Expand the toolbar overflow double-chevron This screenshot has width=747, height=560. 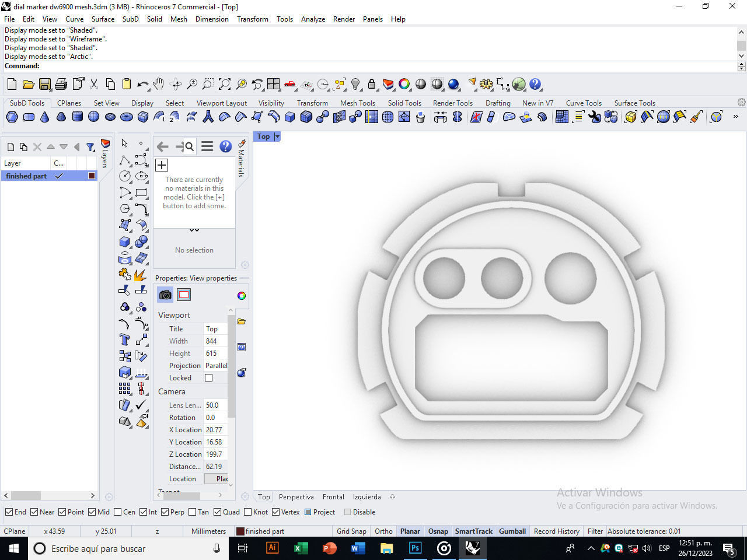(x=735, y=117)
